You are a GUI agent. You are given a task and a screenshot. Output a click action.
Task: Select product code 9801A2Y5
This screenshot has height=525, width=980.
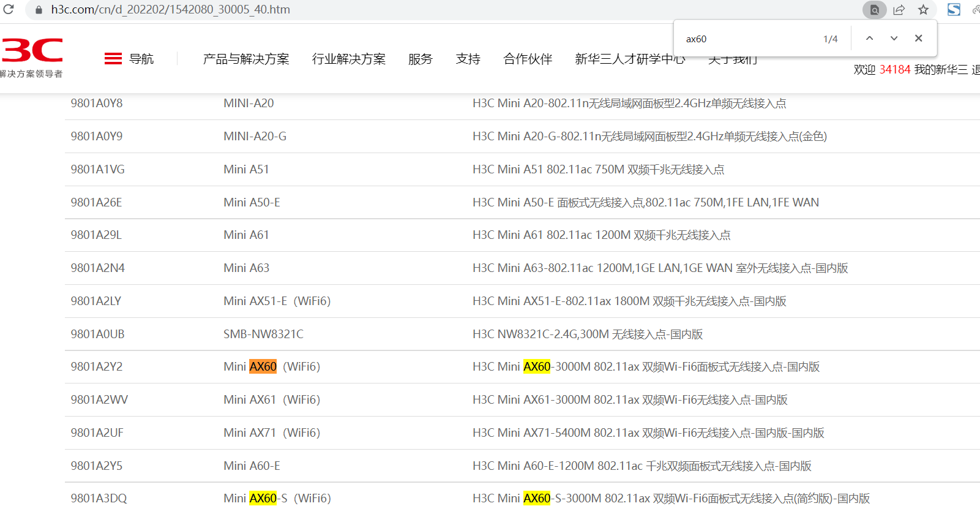pos(96,466)
